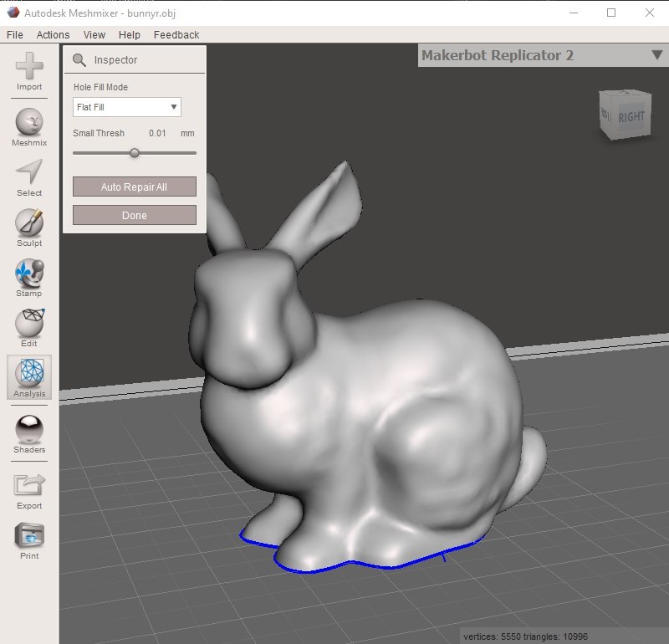The image size is (669, 644).
Task: Expand the Makerbot Replicator 2 printer dropdown
Action: pyautogui.click(x=657, y=55)
